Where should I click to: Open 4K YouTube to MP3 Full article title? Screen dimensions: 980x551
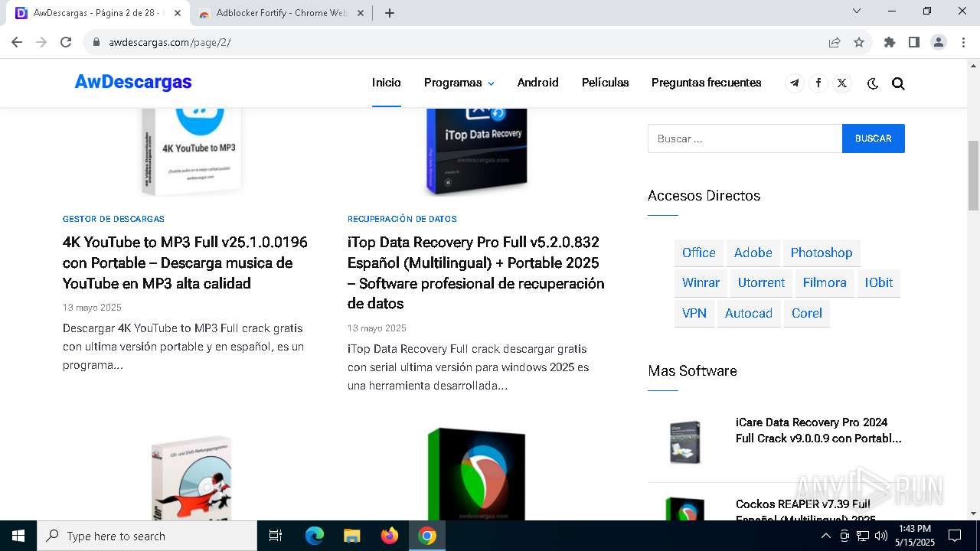coord(185,262)
